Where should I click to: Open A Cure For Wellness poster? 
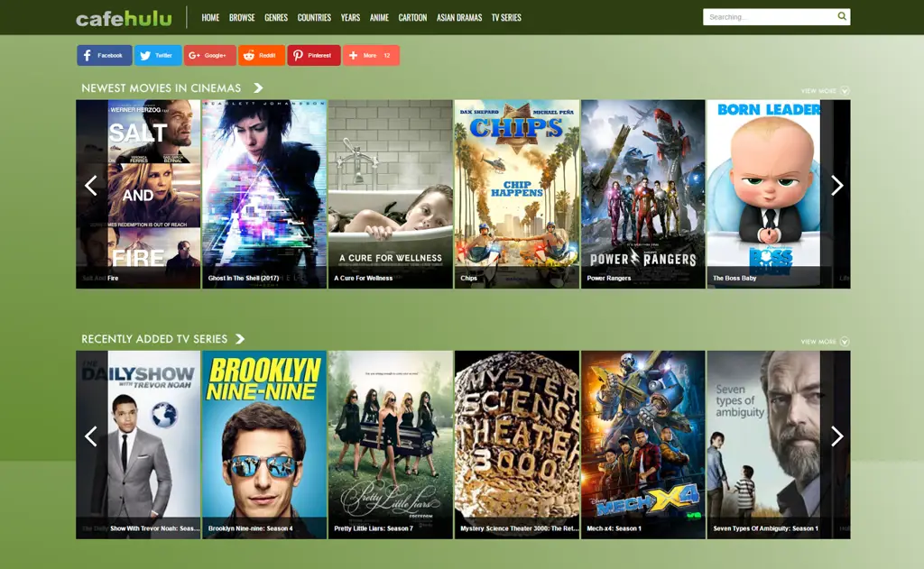pos(390,194)
